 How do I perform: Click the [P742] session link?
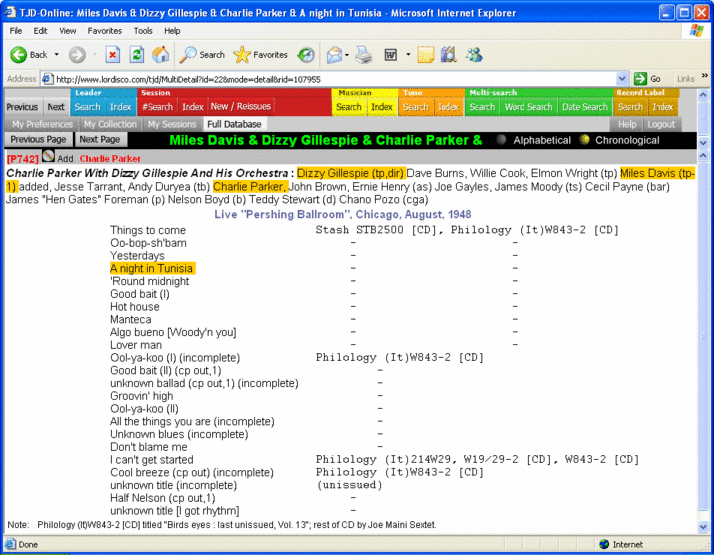(x=23, y=159)
